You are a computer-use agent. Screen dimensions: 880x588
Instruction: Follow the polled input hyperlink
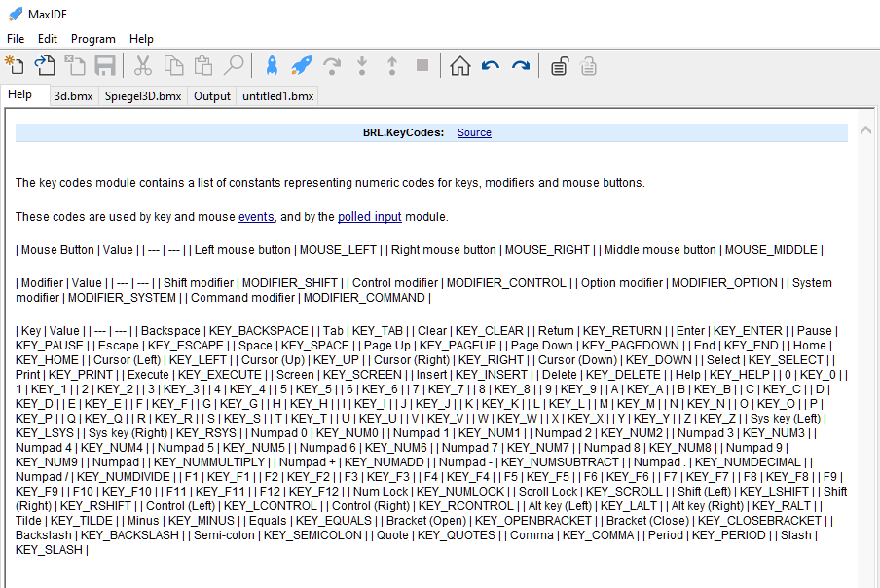369,217
